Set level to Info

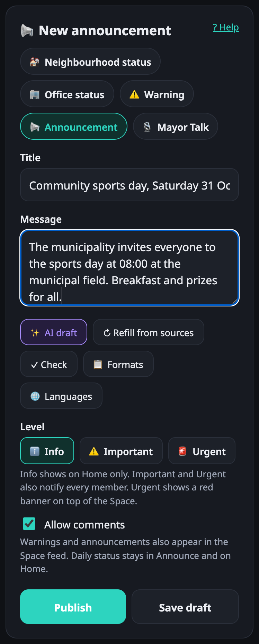coord(47,451)
